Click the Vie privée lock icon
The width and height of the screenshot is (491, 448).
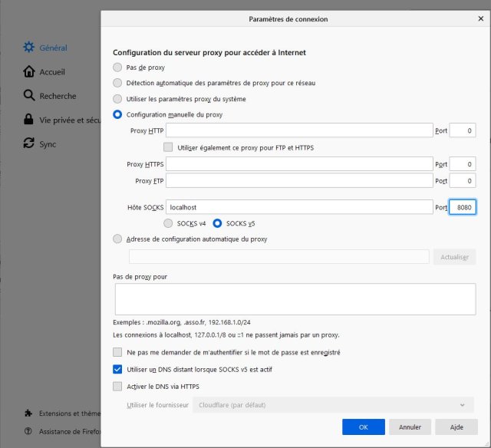click(x=29, y=120)
